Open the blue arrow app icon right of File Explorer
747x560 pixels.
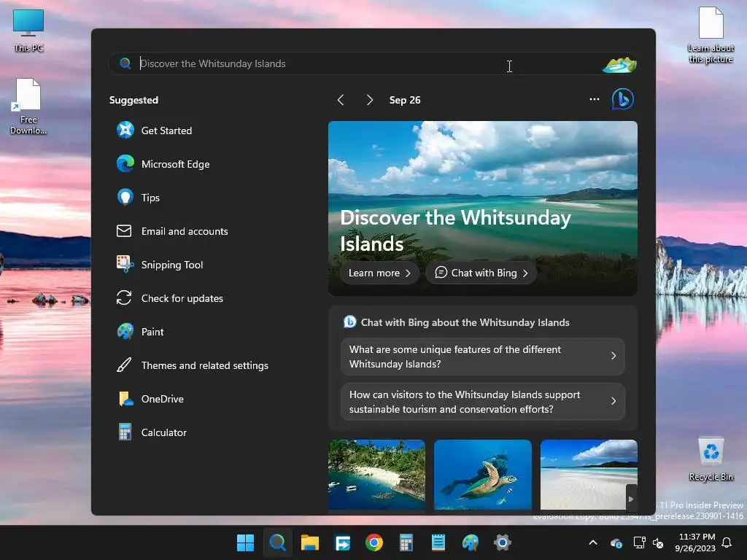[342, 542]
